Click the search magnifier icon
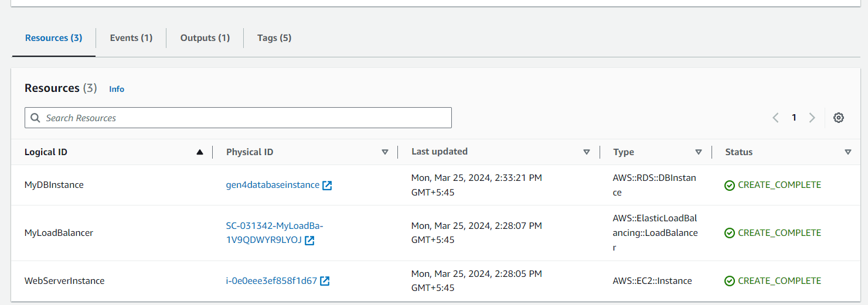Image resolution: width=868 pixels, height=305 pixels. [35, 118]
